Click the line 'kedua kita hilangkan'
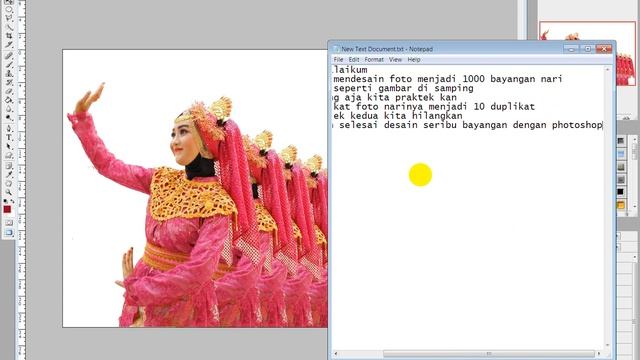The width and height of the screenshot is (640, 360). [x=398, y=116]
